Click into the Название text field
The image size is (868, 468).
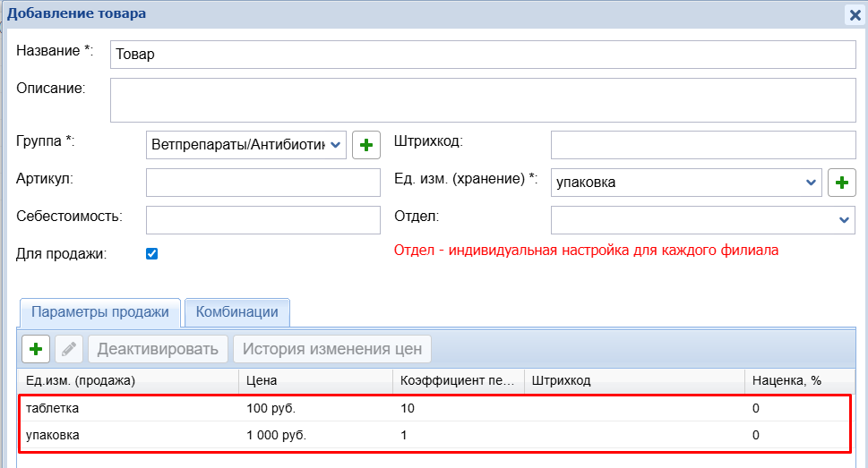483,55
